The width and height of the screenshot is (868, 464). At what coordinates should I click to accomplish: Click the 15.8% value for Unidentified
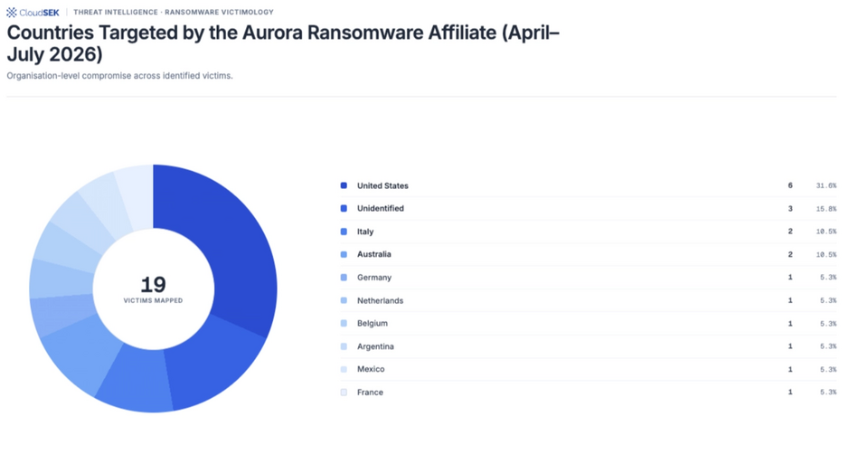coord(826,209)
